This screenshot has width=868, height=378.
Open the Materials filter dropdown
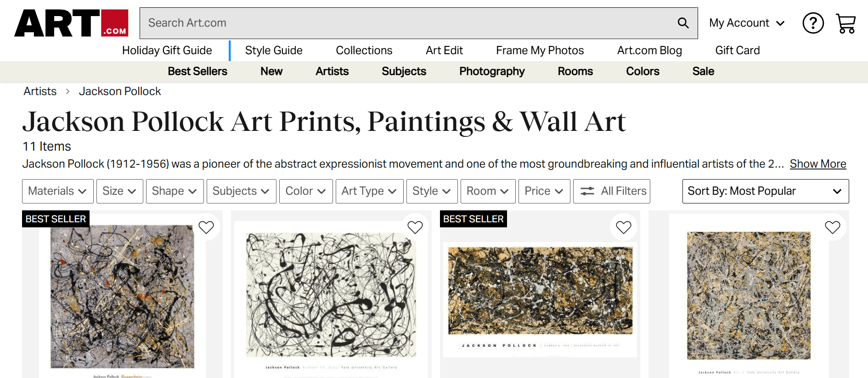click(57, 191)
